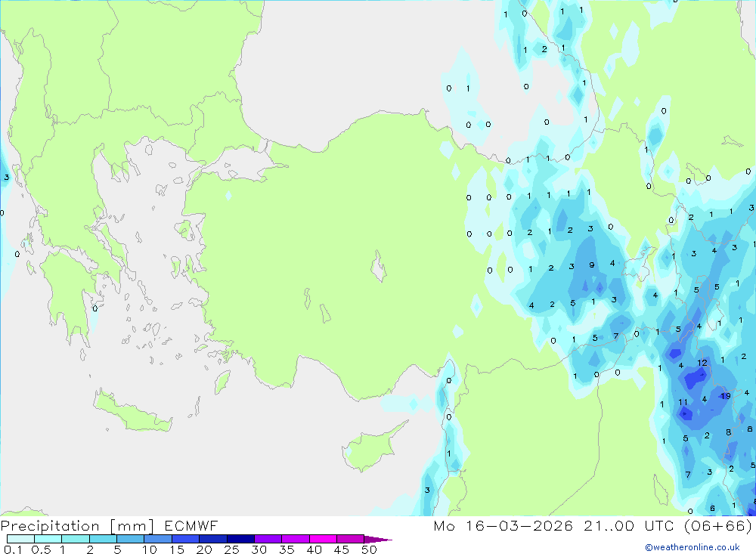756x554 pixels.
Task: Select the 1–2 mm legend color swatch
Action: point(76,539)
